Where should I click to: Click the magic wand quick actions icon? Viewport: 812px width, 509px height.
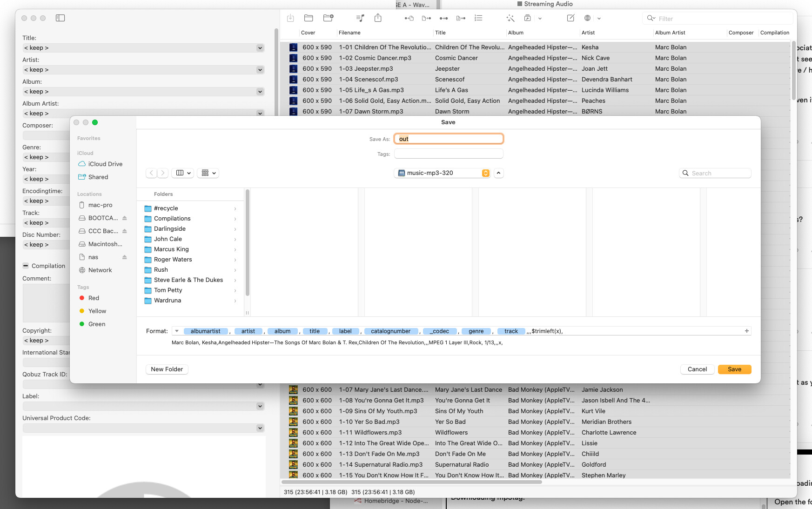[x=510, y=18]
